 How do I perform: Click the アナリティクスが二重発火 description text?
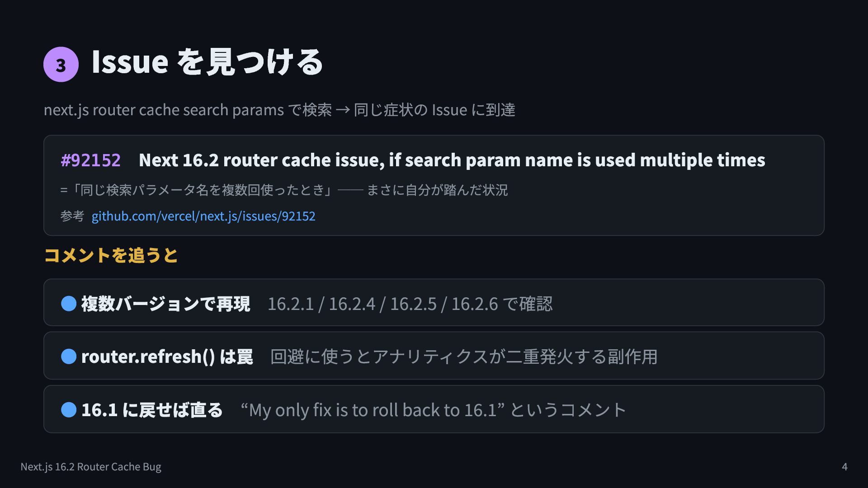point(464,357)
